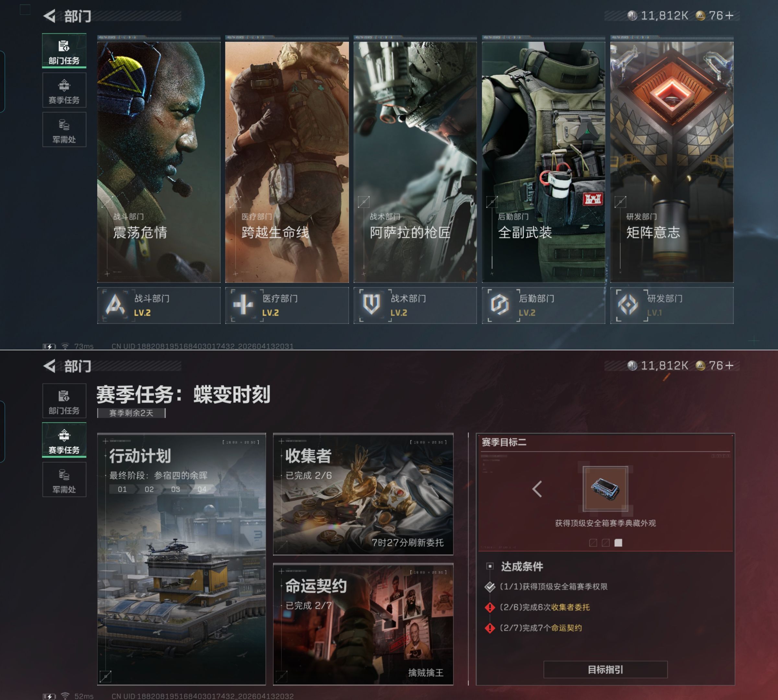The height and width of the screenshot is (700, 778).
Task: Click the 收集者委托 highlighted link
Action: [x=570, y=607]
